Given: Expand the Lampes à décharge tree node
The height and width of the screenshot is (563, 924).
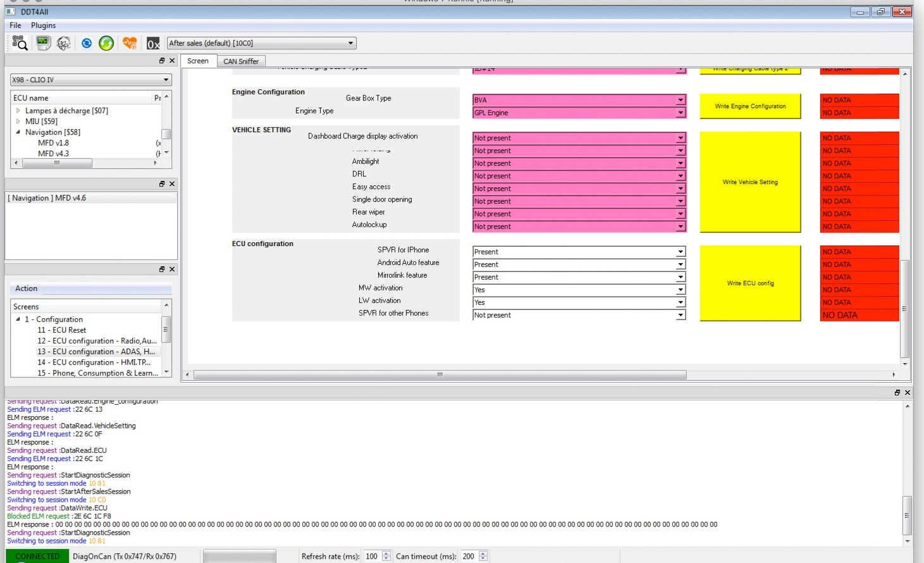Looking at the screenshot, I should pyautogui.click(x=18, y=111).
